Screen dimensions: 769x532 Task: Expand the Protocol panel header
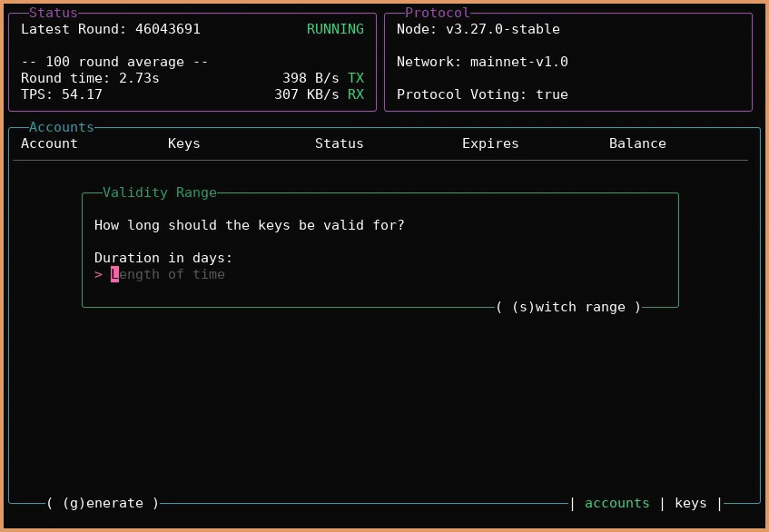point(436,13)
